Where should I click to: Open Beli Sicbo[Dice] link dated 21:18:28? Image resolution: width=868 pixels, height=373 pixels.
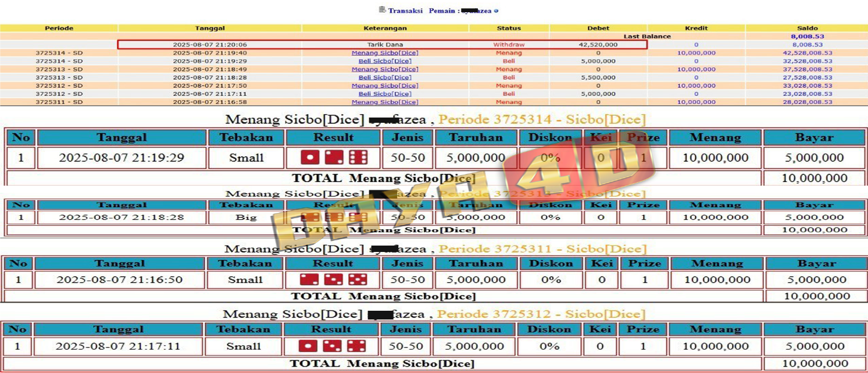click(x=384, y=77)
